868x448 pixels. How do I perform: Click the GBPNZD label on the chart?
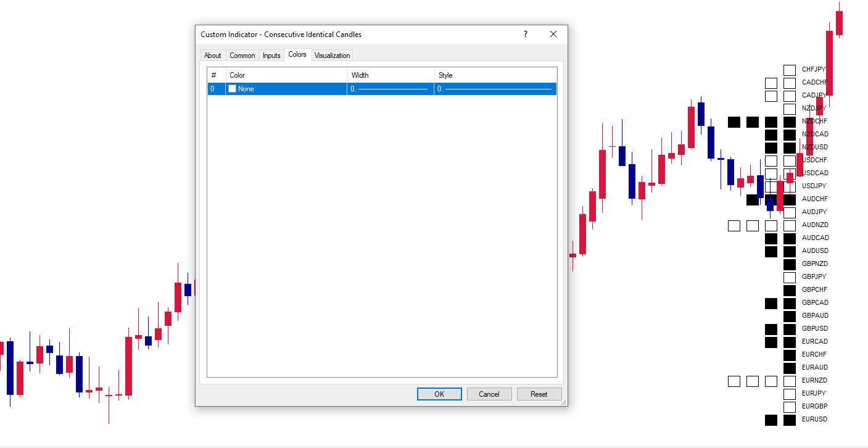pyautogui.click(x=815, y=263)
